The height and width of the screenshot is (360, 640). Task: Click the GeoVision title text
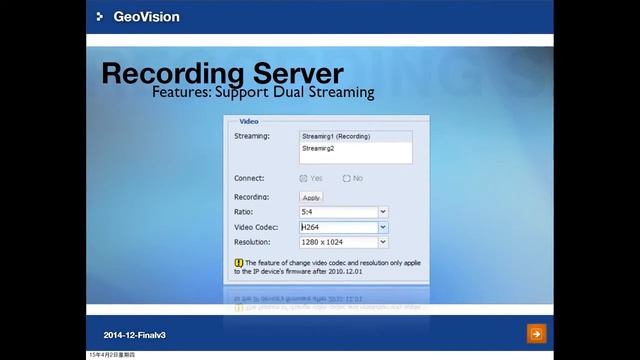tap(147, 17)
